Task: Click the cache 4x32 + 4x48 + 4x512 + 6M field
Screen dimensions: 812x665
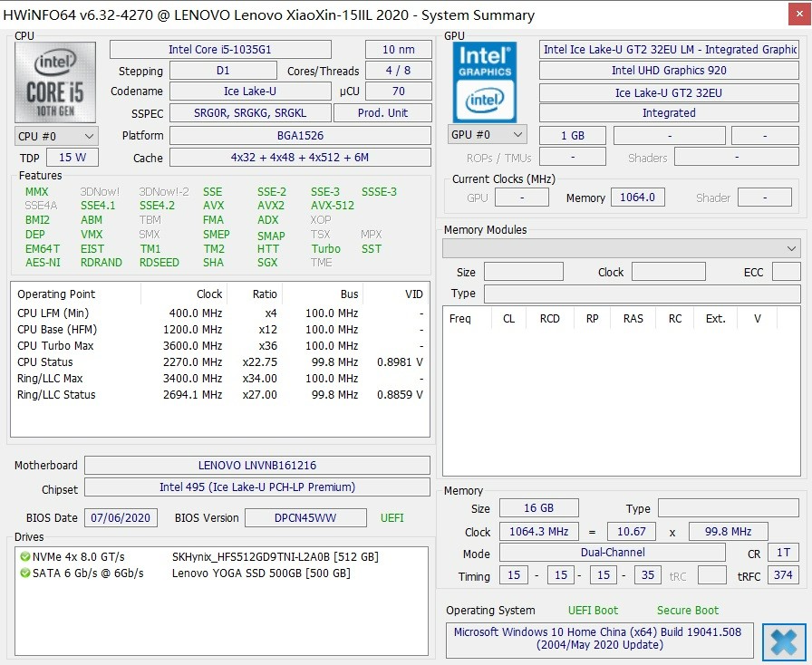Action: (300, 158)
